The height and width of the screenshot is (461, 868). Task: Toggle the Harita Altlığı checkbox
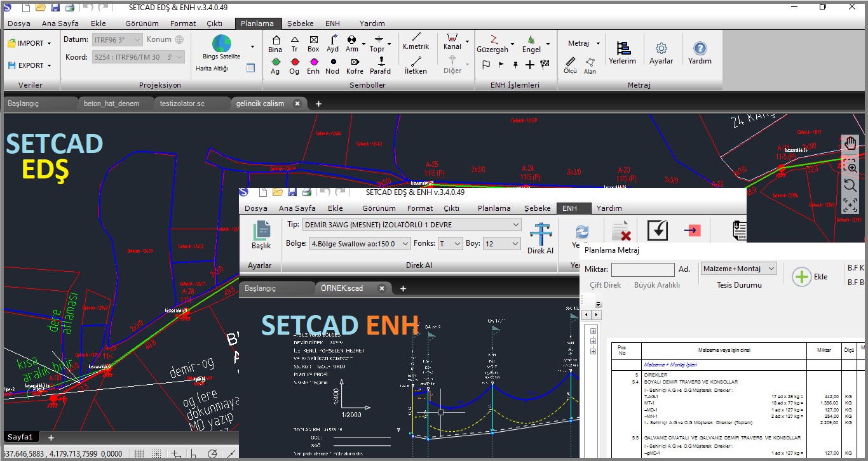[x=250, y=68]
